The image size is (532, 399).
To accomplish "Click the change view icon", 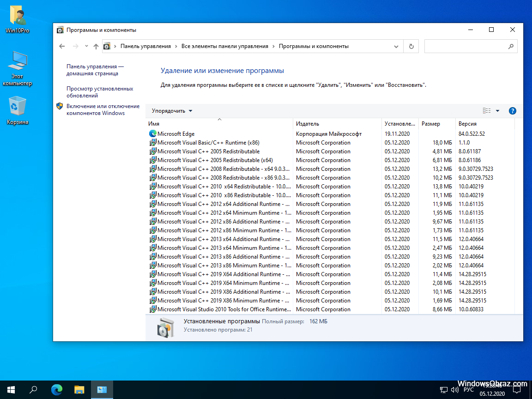I will point(487,111).
